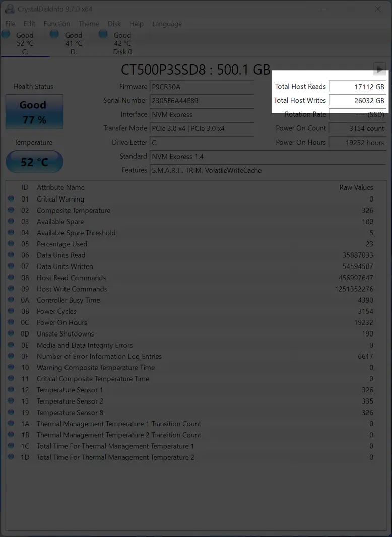
Task: Select Total Time For Thermal Management Temperature 1
Action: click(195, 446)
